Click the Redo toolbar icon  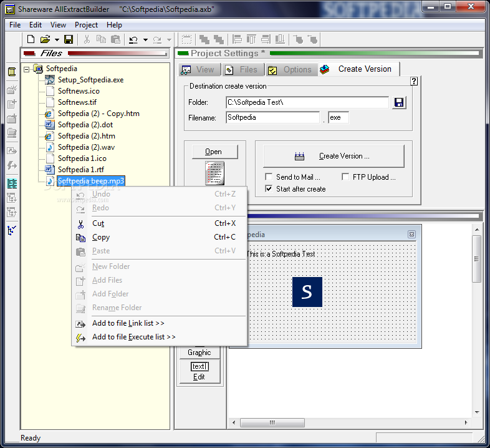coord(157,40)
